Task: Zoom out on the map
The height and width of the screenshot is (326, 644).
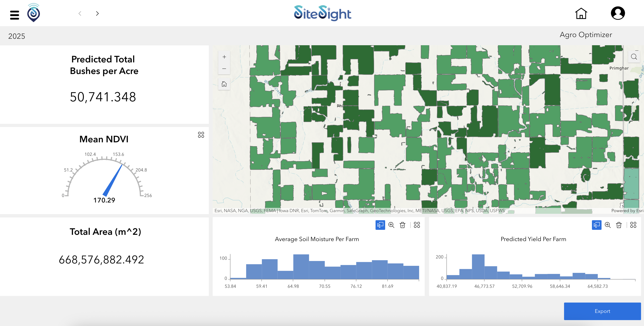Action: [224, 69]
